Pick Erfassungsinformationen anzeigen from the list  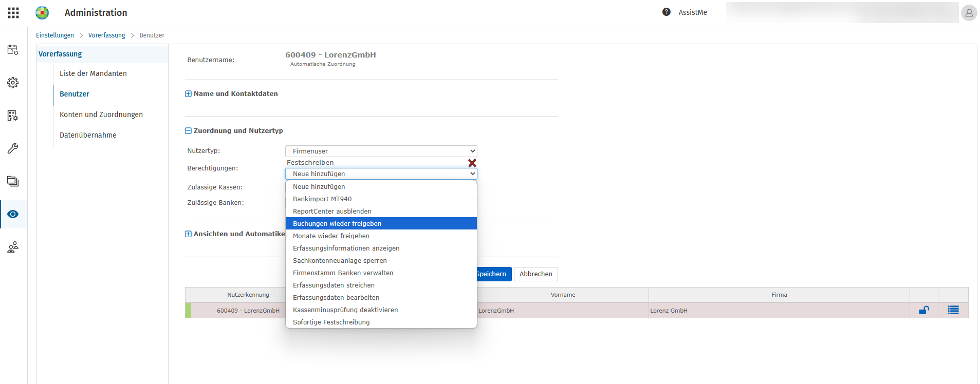click(381, 248)
